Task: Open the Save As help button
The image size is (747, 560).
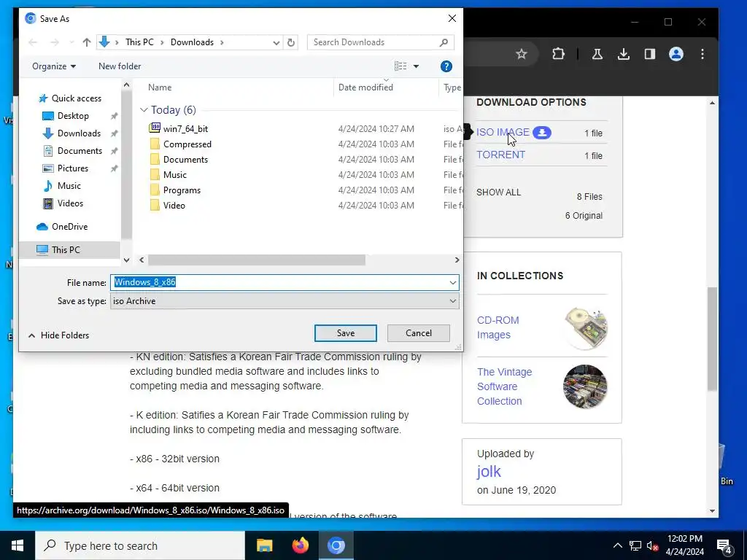Action: point(446,66)
